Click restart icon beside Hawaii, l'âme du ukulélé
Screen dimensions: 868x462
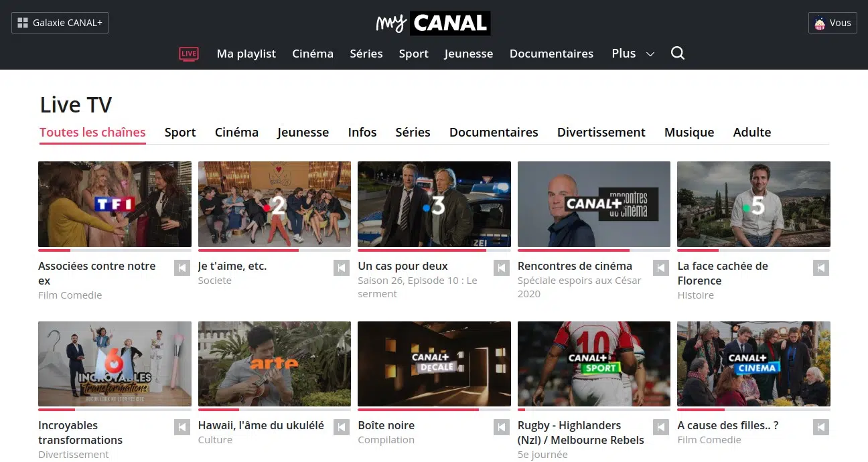click(x=342, y=427)
